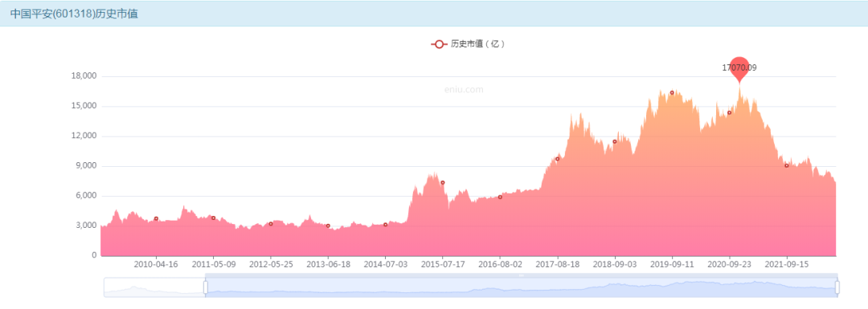Click the 15,000 y-axis value
The width and height of the screenshot is (868, 309).
[84, 106]
